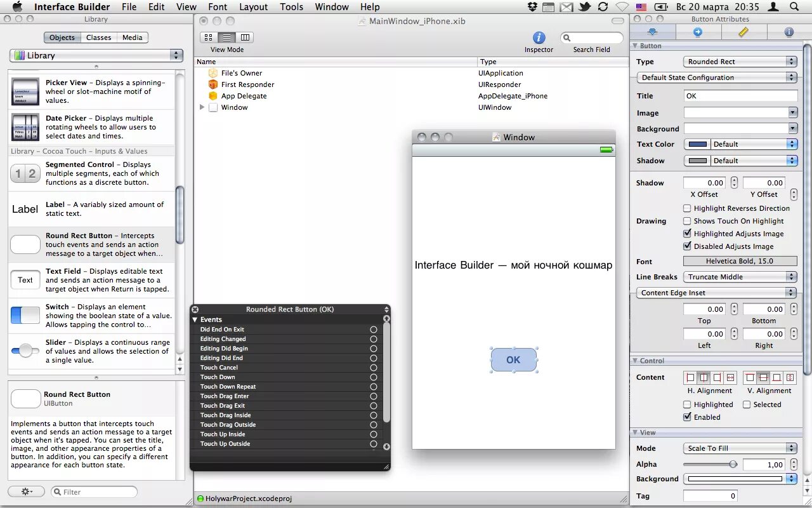
Task: Open the Text Color dropdown
Action: (754, 144)
